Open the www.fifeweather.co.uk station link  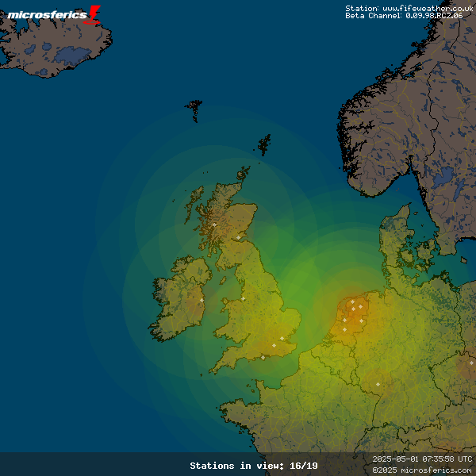pos(428,8)
